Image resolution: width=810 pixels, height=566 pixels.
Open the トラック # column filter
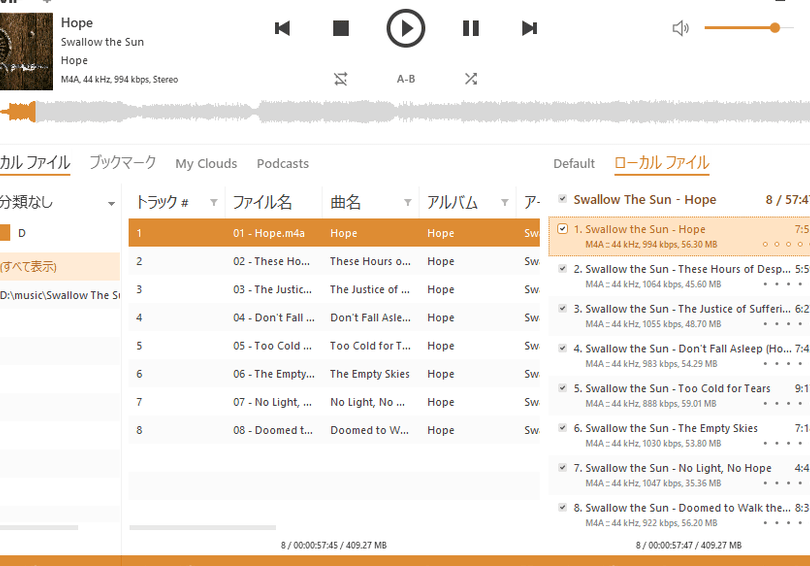point(214,202)
